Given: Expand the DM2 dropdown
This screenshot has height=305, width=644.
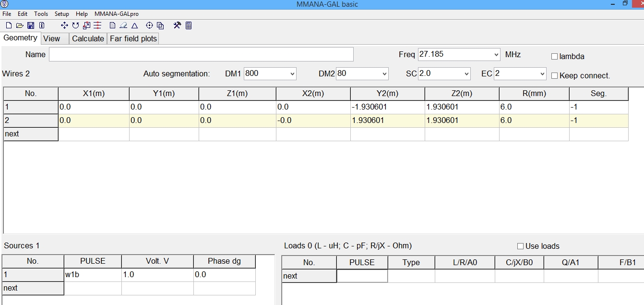Looking at the screenshot, I should coord(384,74).
